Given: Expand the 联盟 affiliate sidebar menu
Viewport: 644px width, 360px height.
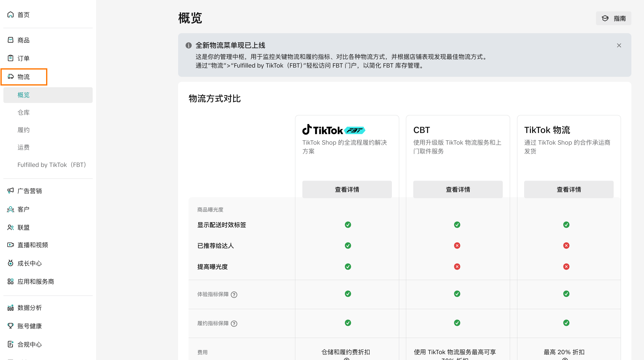Looking at the screenshot, I should pos(24,227).
